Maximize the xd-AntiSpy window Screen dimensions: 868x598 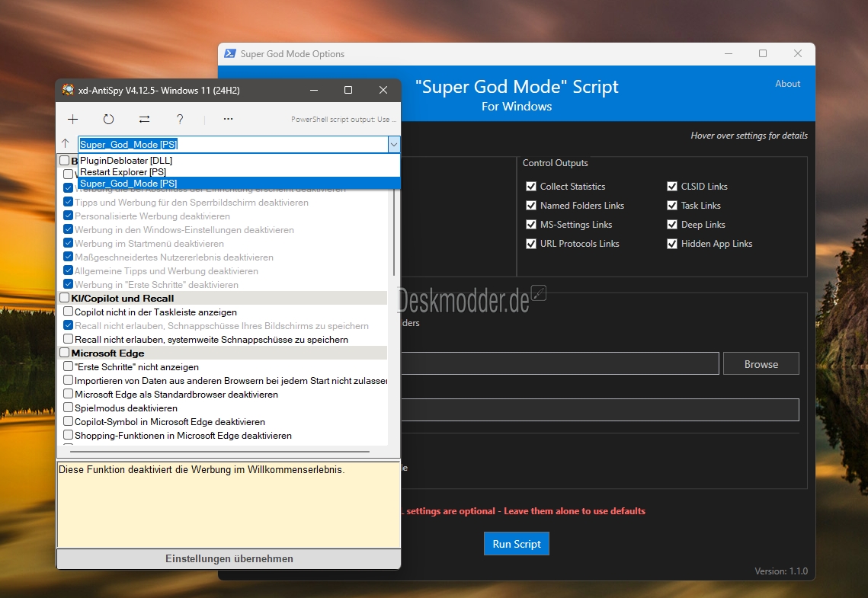[348, 90]
